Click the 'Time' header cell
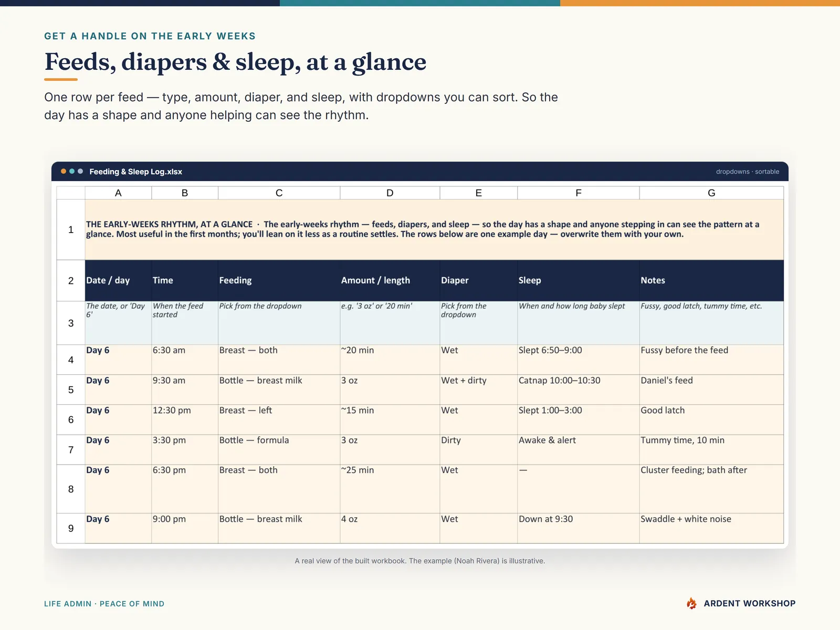The image size is (840, 630). [185, 280]
